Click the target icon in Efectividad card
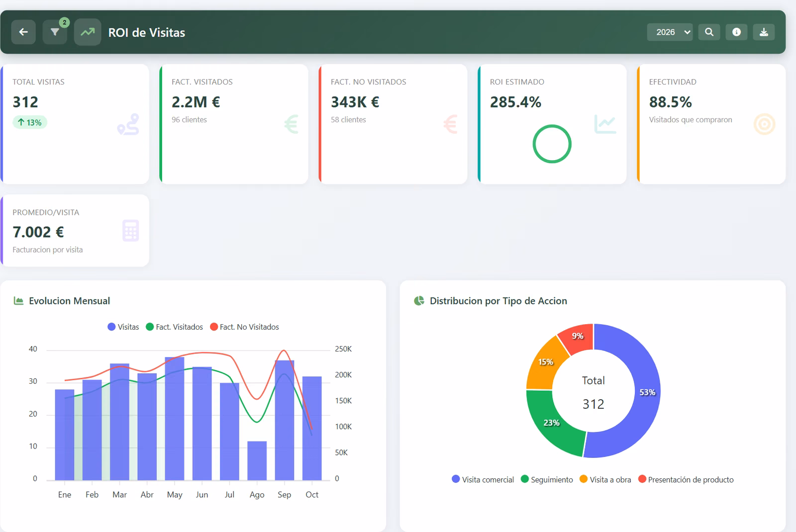The image size is (796, 532). point(765,124)
